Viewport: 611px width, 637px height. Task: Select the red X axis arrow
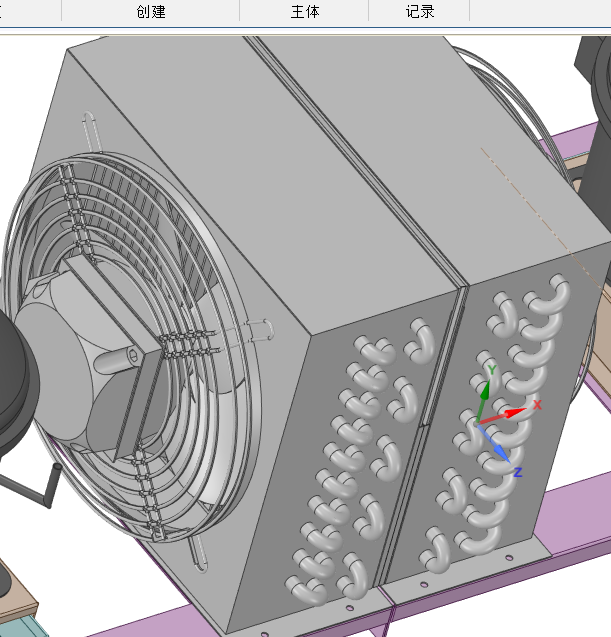click(504, 416)
